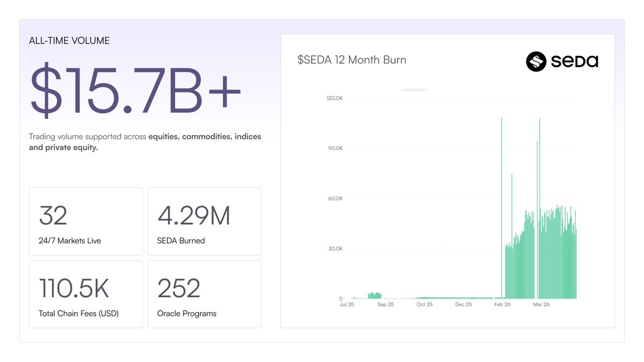Image resolution: width=644 pixels, height=362 pixels.
Task: Click the Mar 26 axis label
Action: (541, 305)
